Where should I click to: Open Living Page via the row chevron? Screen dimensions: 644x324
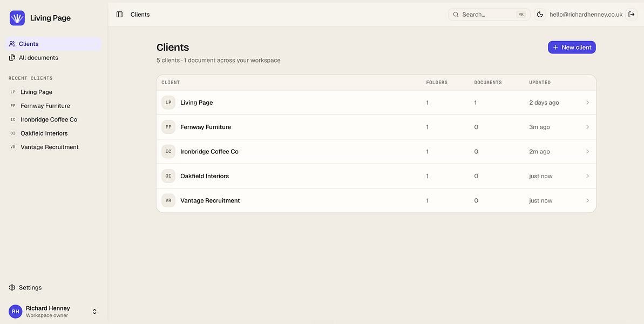coord(588,103)
